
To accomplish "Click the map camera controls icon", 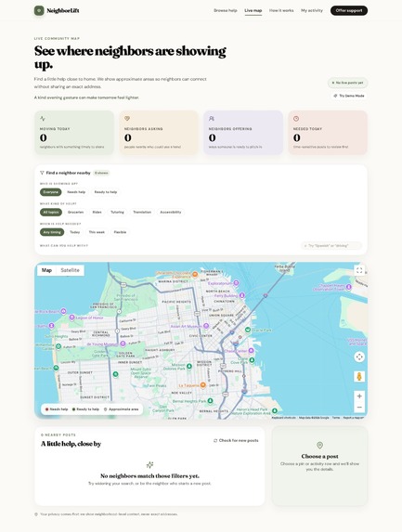I will pos(359,357).
